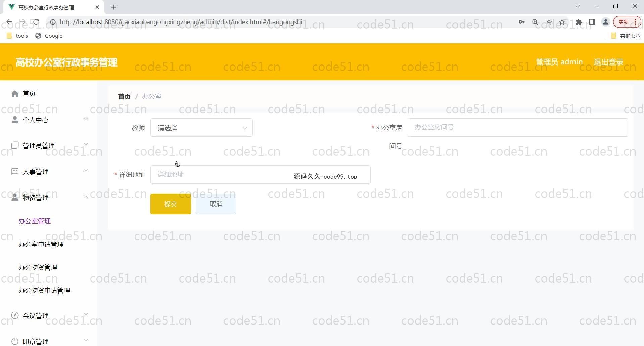Open the tab search chevron in title bar

(x=577, y=6)
